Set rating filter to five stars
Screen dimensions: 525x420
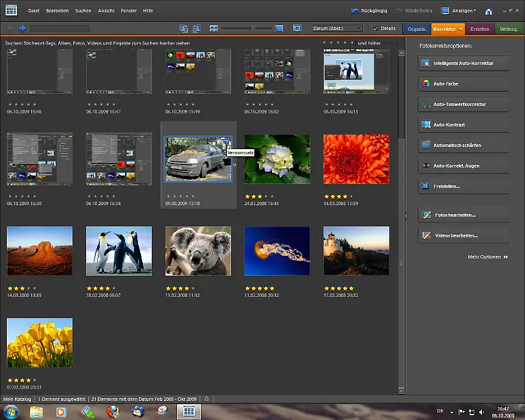(x=353, y=43)
